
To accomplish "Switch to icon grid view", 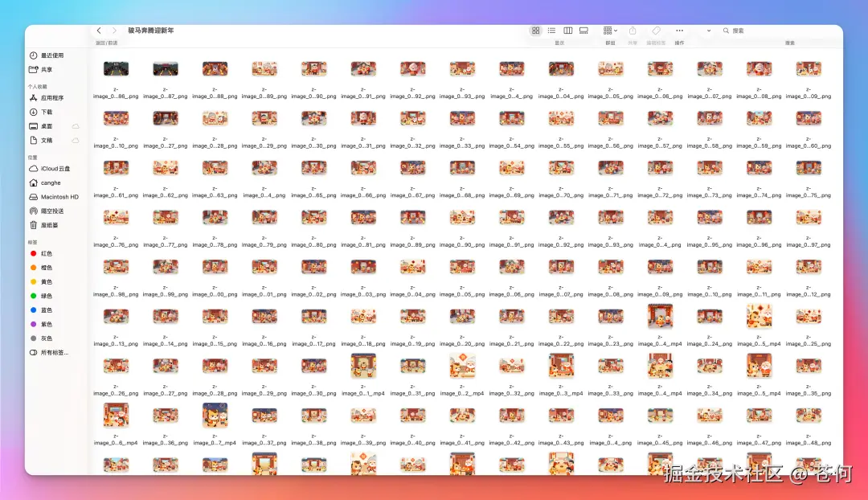I will [x=535, y=31].
